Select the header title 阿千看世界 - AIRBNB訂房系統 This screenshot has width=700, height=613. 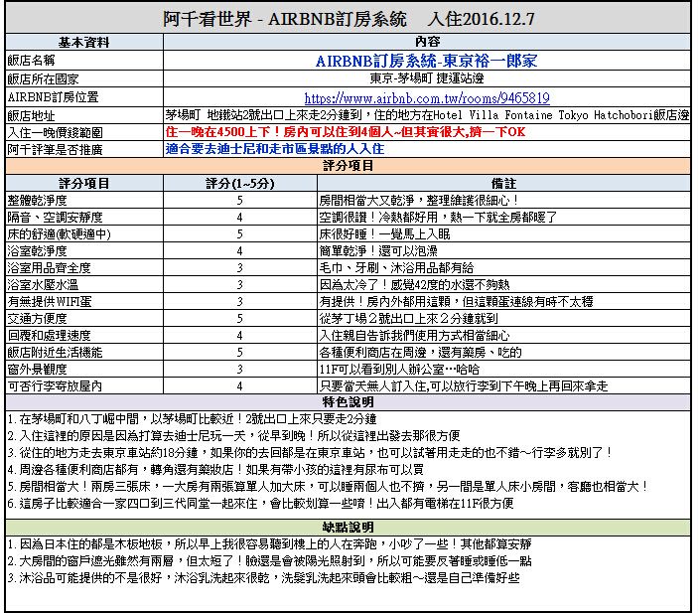pos(285,19)
